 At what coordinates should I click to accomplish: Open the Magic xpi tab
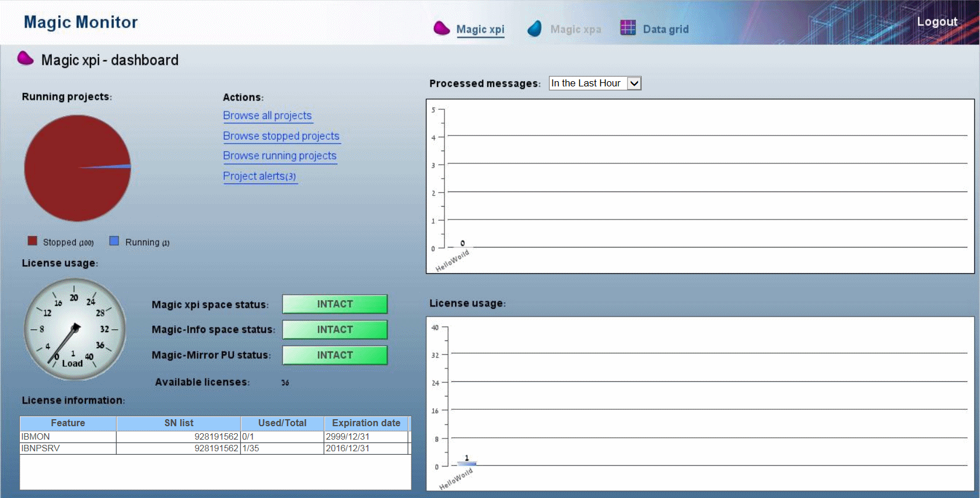pyautogui.click(x=480, y=29)
